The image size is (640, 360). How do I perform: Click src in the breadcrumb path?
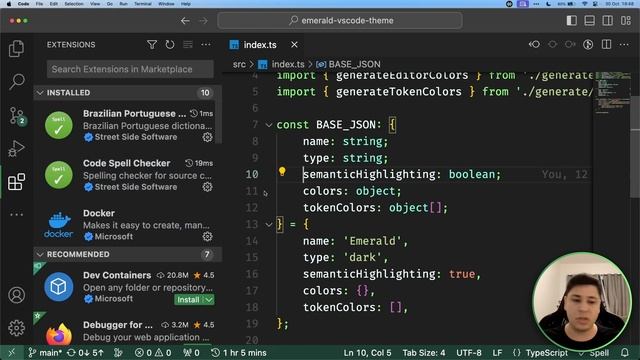(x=239, y=64)
